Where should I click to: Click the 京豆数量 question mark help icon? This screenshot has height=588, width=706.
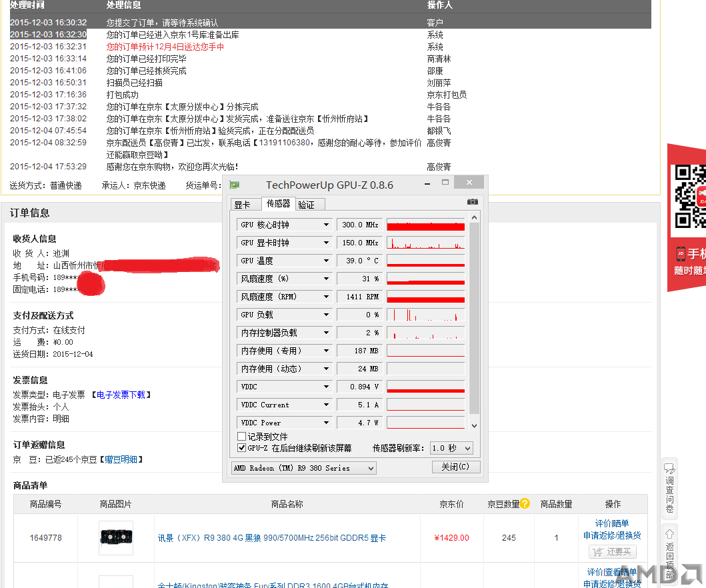(525, 503)
